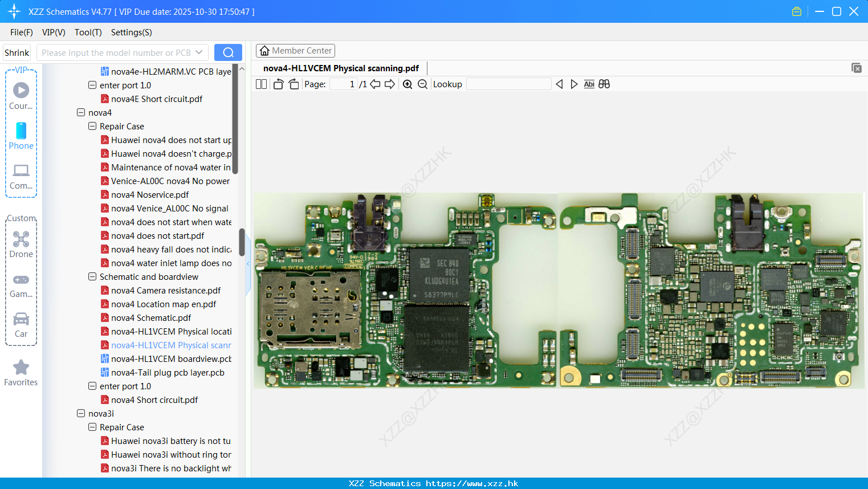This screenshot has height=489, width=868.
Task: Click the Shrink button
Action: point(17,52)
